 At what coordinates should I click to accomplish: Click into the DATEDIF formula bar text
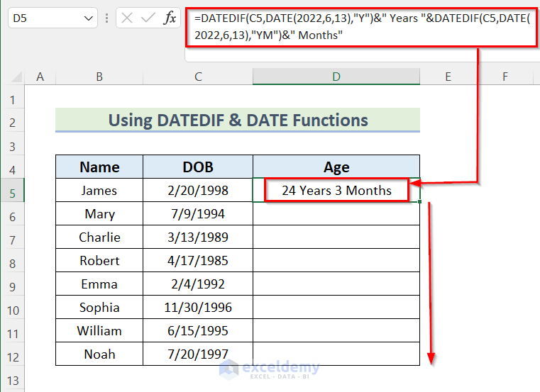(x=361, y=27)
